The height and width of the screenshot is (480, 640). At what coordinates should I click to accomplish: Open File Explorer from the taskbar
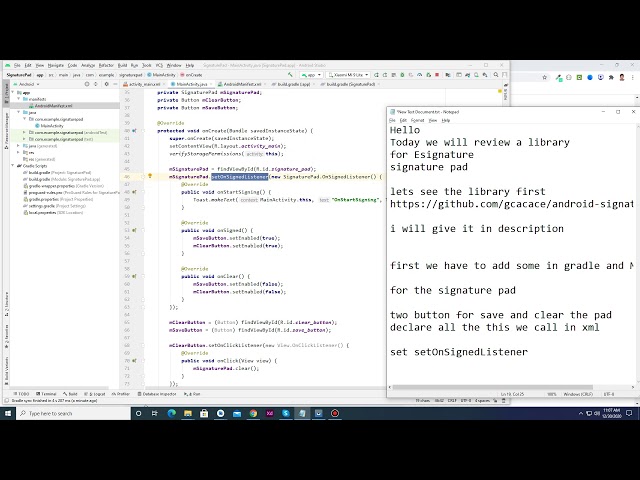[x=188, y=413]
